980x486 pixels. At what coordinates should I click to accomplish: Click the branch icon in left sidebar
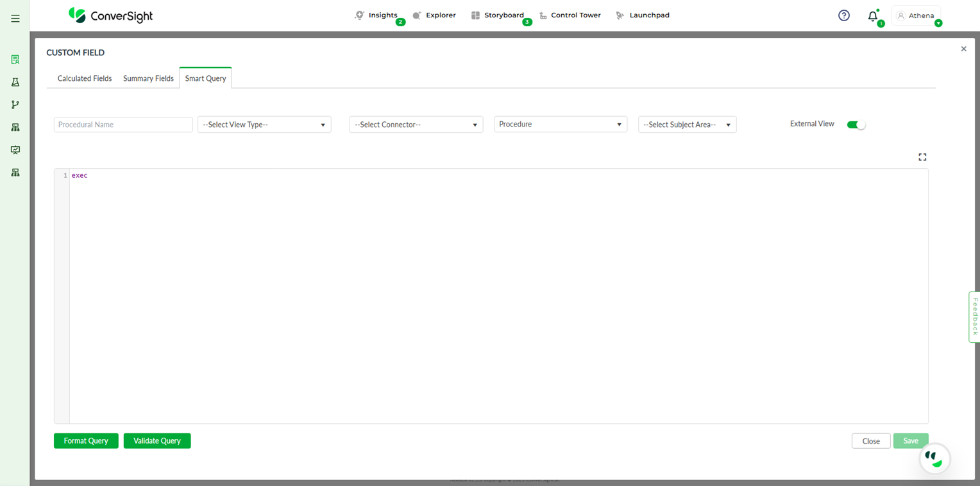pyautogui.click(x=15, y=105)
